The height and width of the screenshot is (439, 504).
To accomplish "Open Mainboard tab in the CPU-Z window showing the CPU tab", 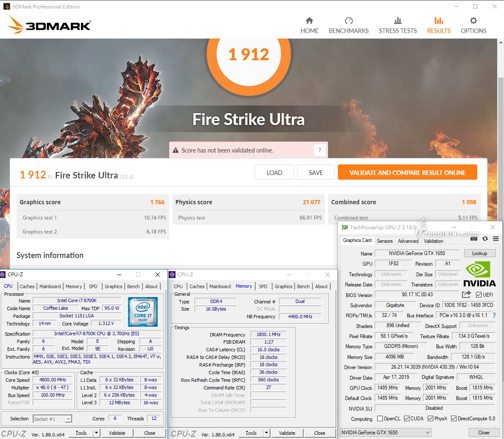I will click(x=50, y=286).
